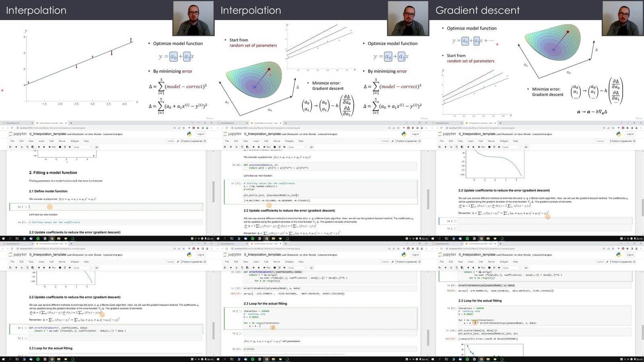Open File menu in notebook showing empty 2.1 Define model function cell

click(12, 141)
